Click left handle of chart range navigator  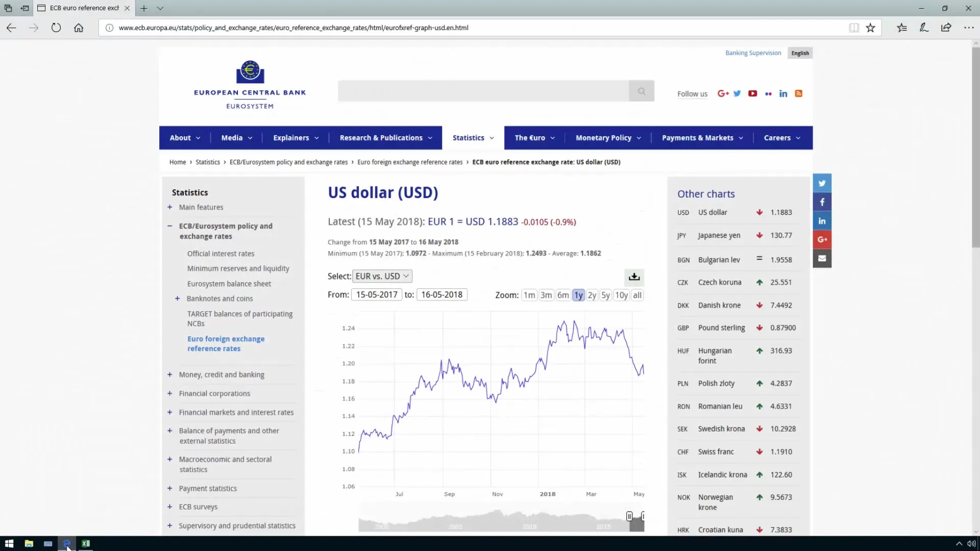629,516
